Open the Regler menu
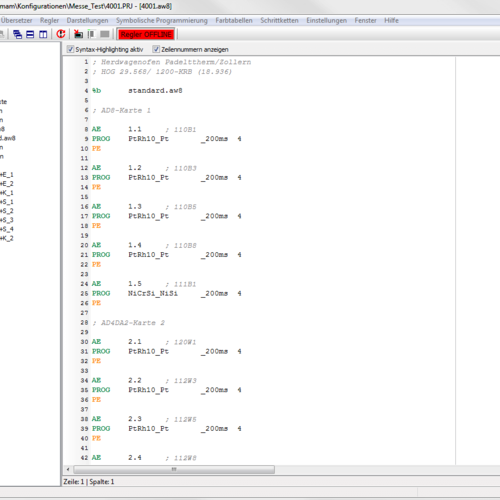 pyautogui.click(x=49, y=20)
